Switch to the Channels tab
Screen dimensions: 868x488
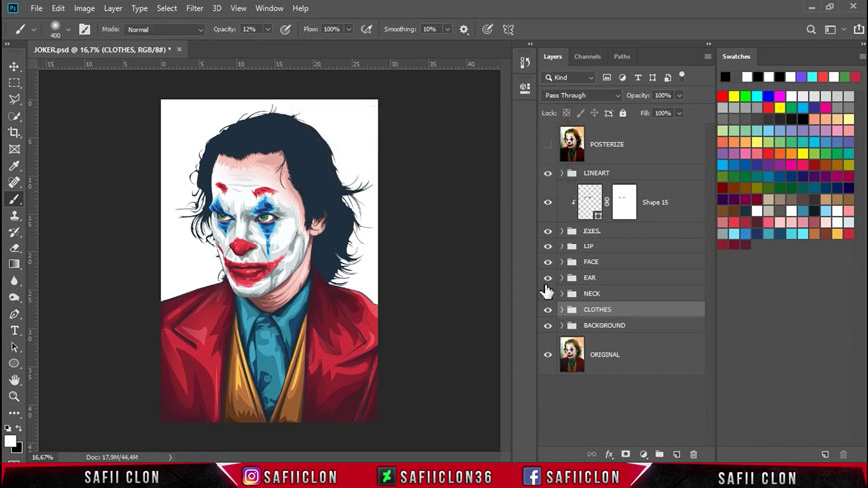587,57
